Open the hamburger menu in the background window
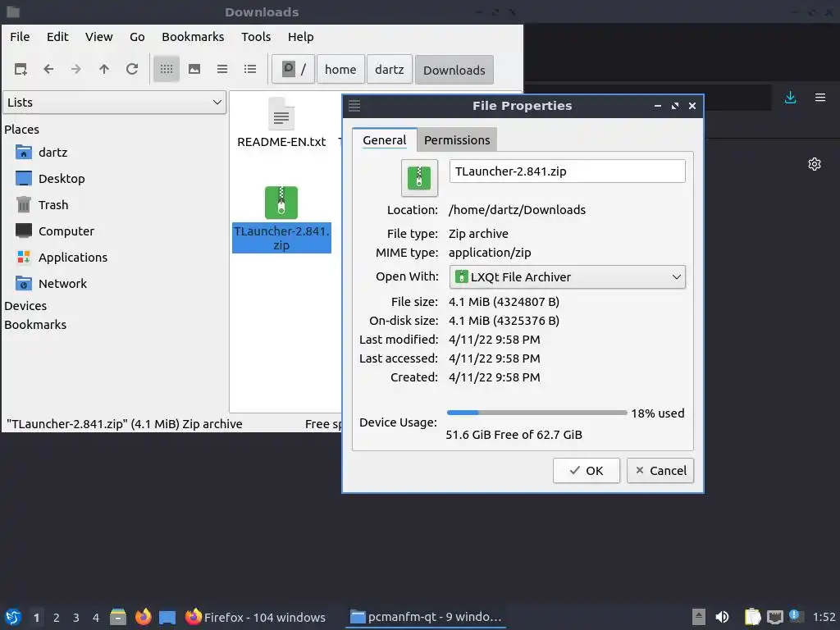Viewport: 840px width, 630px height. 820,98
